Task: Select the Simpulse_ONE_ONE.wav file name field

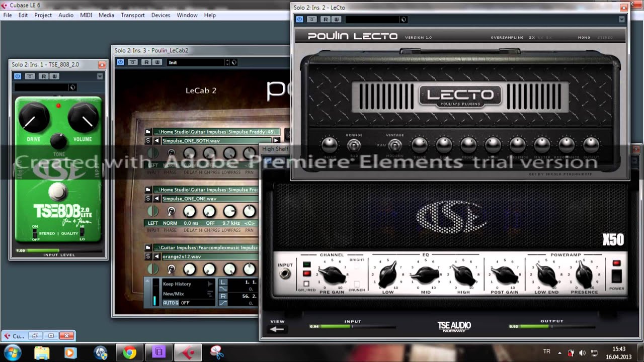Action: pos(210,199)
